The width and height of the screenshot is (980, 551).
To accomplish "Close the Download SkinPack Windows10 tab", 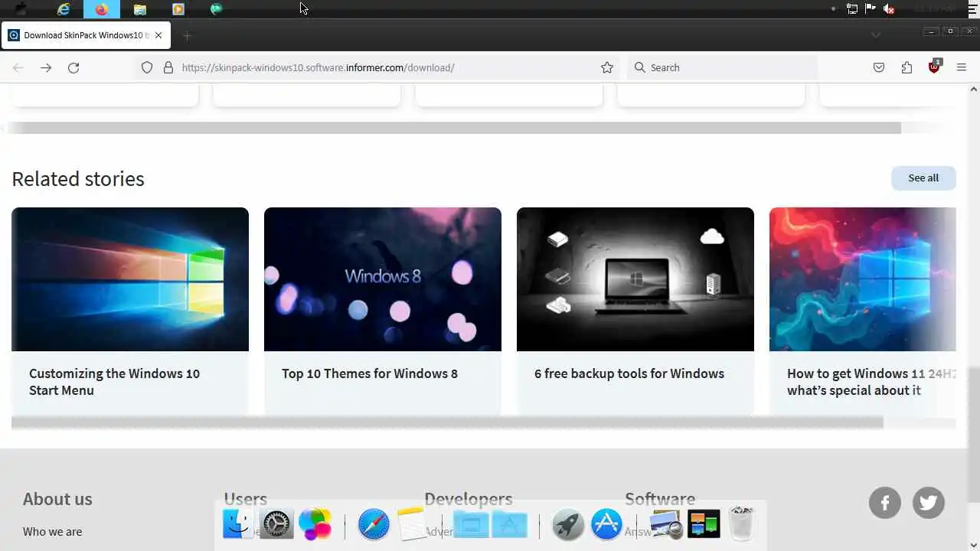I will click(x=158, y=35).
